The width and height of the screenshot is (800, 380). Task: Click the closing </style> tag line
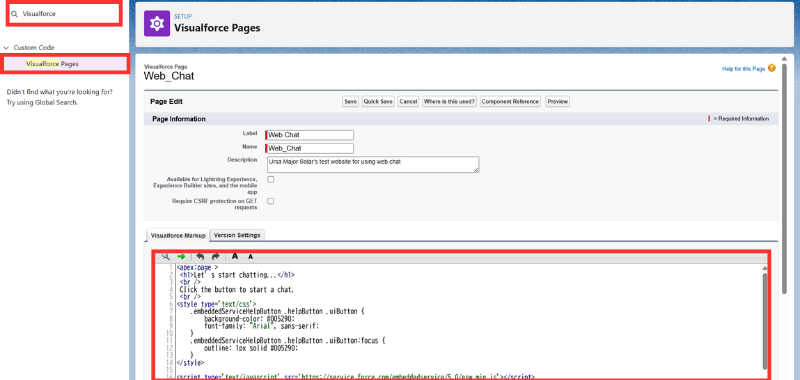pos(190,363)
